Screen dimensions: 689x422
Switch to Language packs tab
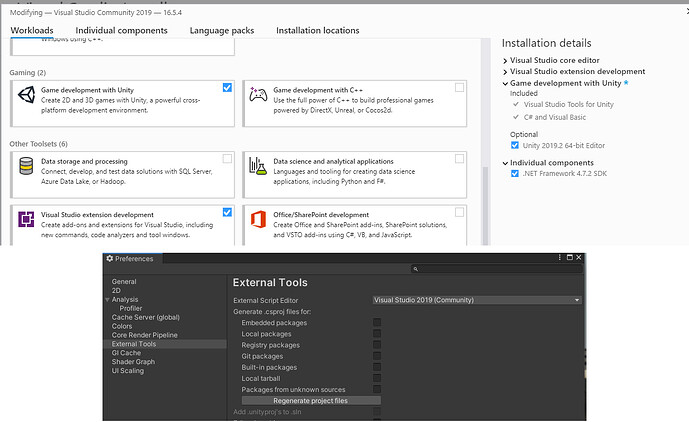click(222, 30)
